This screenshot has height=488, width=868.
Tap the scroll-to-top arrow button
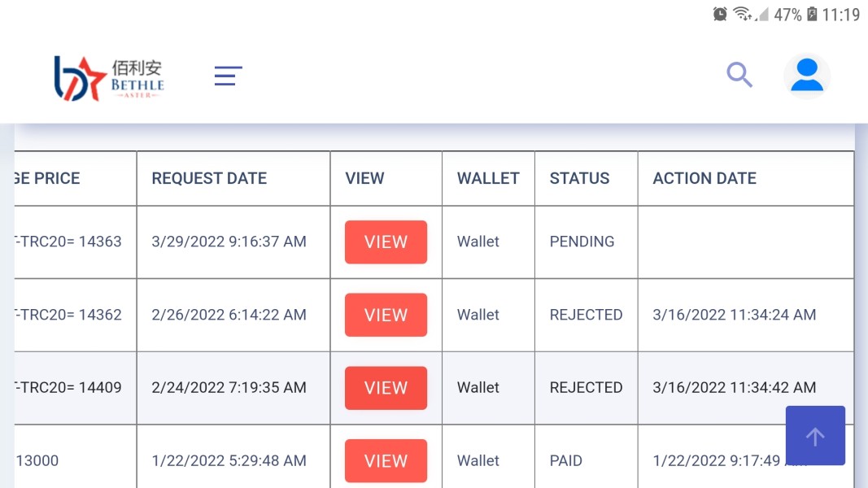coord(815,436)
